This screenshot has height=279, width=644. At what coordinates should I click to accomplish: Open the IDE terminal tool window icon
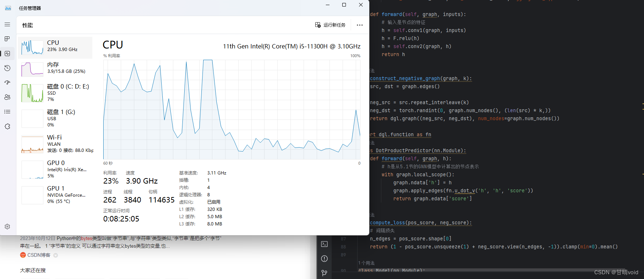[x=324, y=244]
